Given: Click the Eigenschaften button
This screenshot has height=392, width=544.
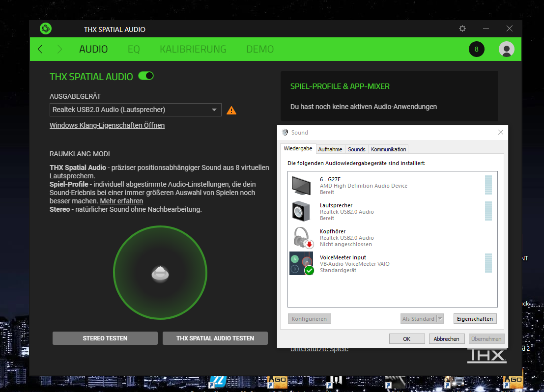Looking at the screenshot, I should pos(475,318).
